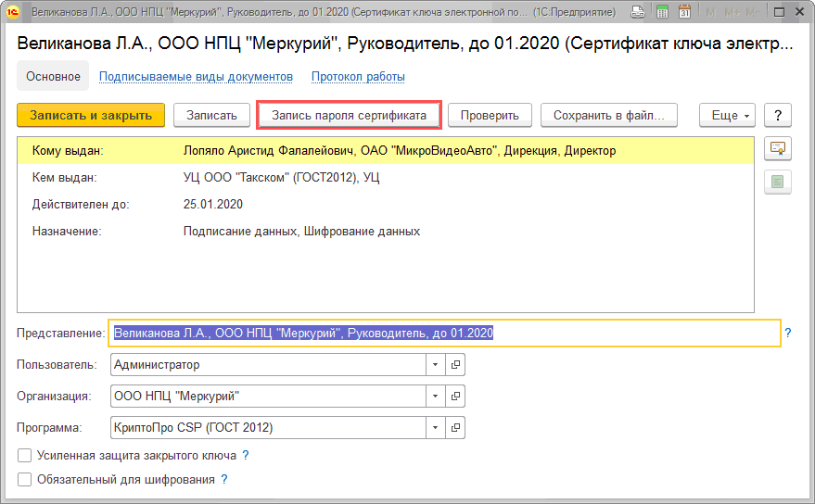Click help mark for Усиленная защита закрытого ключа
815x504 pixels.
pyautogui.click(x=246, y=456)
